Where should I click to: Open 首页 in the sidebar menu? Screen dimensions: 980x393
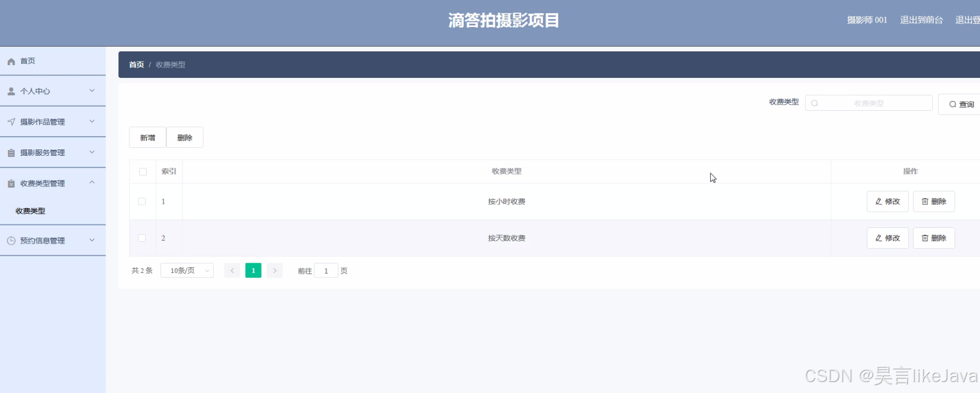[x=53, y=61]
